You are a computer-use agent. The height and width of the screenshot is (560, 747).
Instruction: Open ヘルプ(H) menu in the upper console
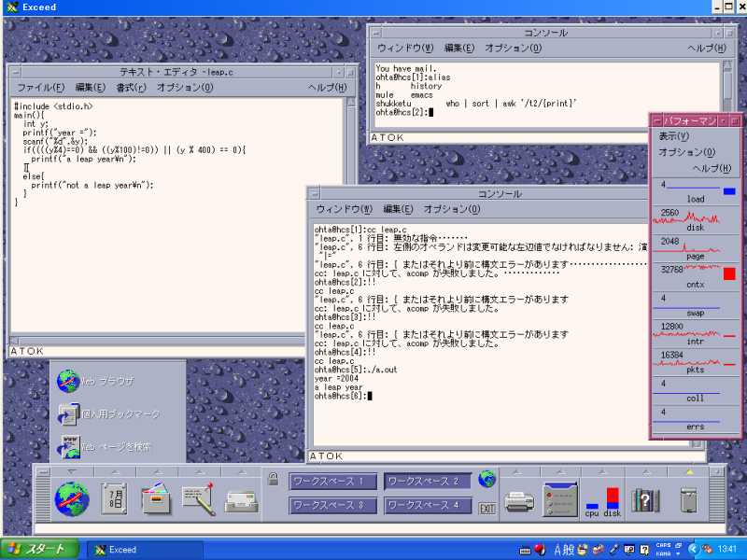707,49
